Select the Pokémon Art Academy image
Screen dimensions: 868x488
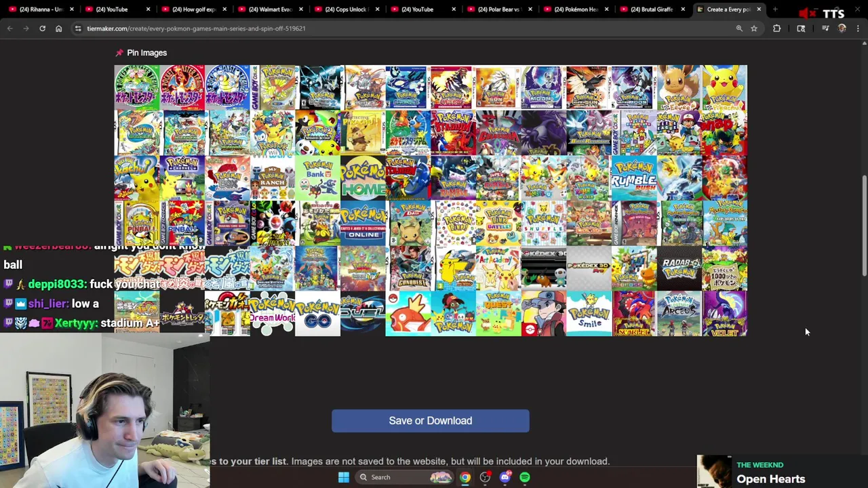tap(498, 268)
